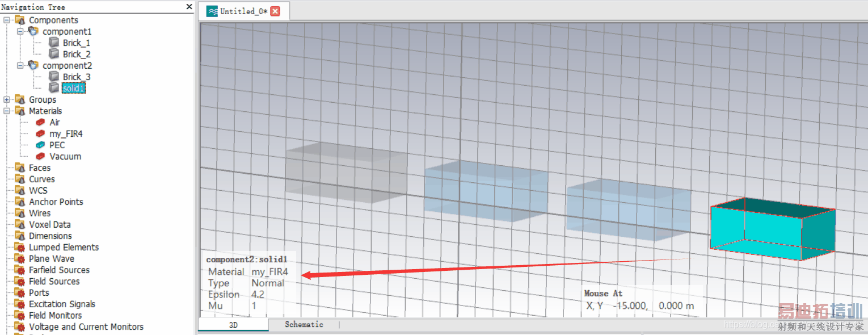Click the gray transparent brick in 3D view

coord(346,173)
